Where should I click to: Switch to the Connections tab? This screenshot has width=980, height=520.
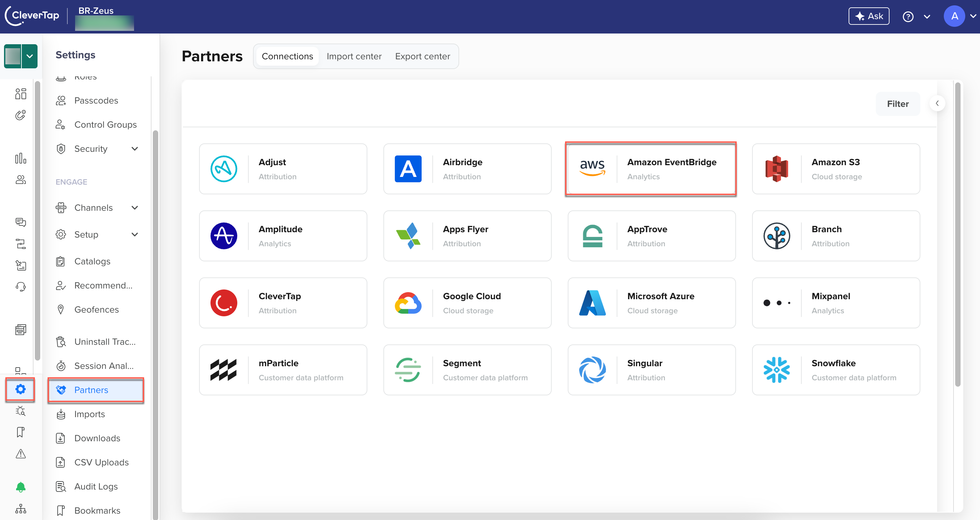coord(287,56)
